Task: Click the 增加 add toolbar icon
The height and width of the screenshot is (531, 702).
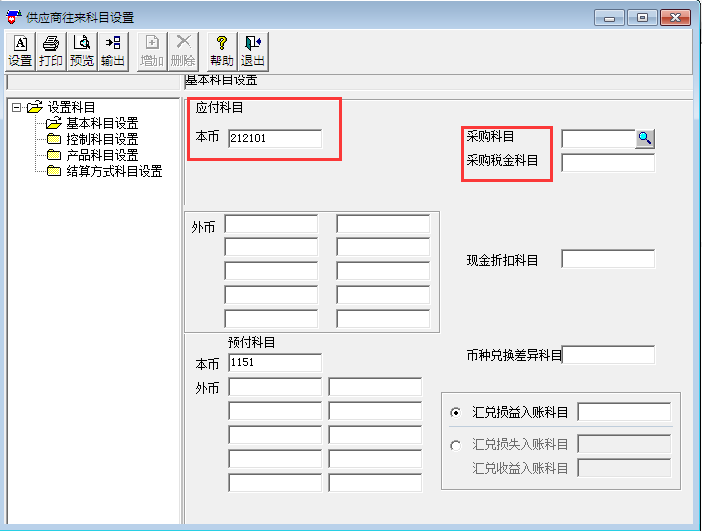Action: coord(152,51)
